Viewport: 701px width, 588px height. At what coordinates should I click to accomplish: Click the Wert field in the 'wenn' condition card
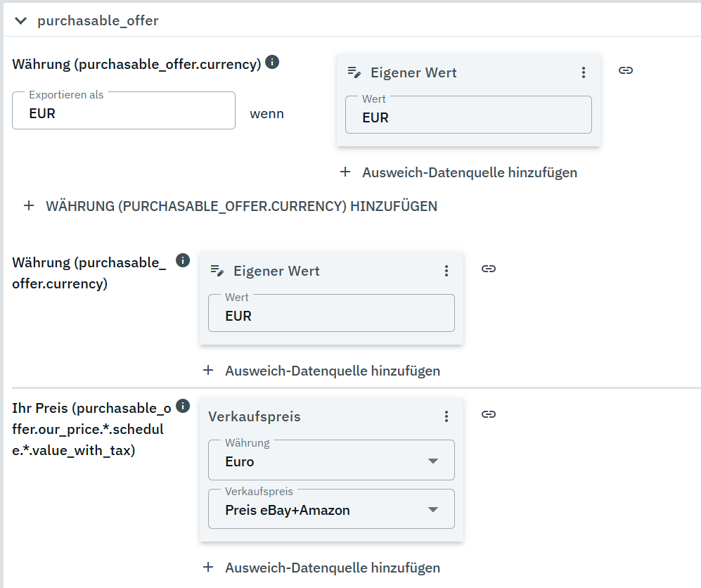[468, 117]
